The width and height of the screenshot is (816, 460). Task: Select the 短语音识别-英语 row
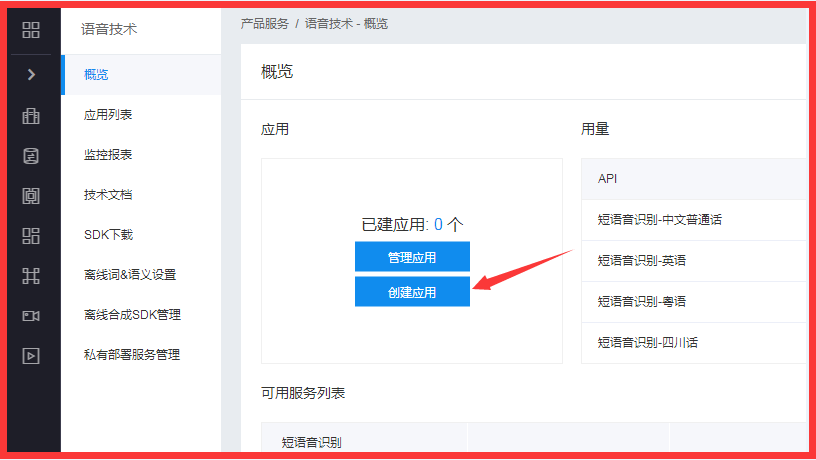tap(694, 261)
